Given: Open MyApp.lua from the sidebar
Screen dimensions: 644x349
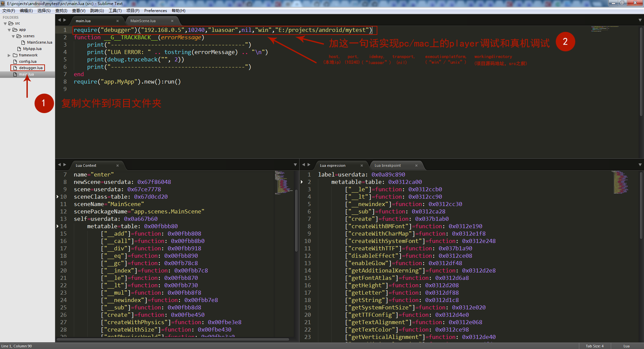Looking at the screenshot, I should point(32,49).
